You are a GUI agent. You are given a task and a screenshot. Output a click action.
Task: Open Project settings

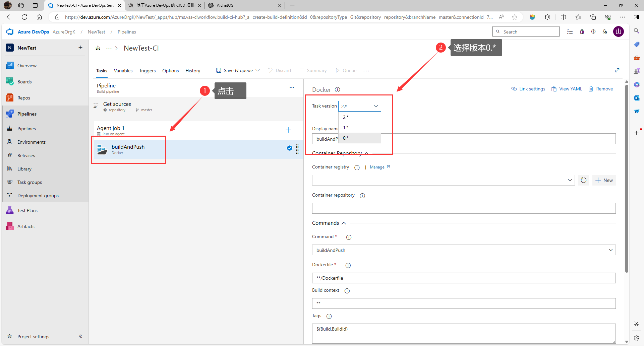[33, 337]
